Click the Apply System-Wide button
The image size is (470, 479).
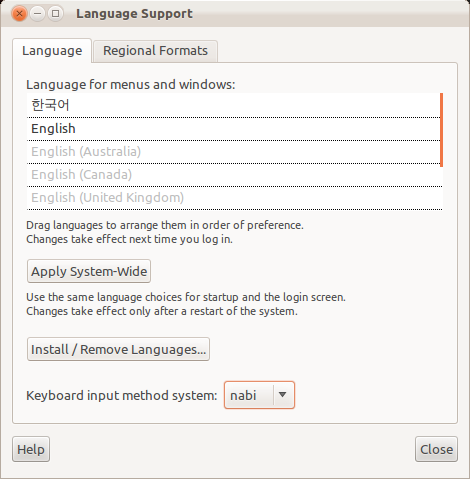[89, 271]
